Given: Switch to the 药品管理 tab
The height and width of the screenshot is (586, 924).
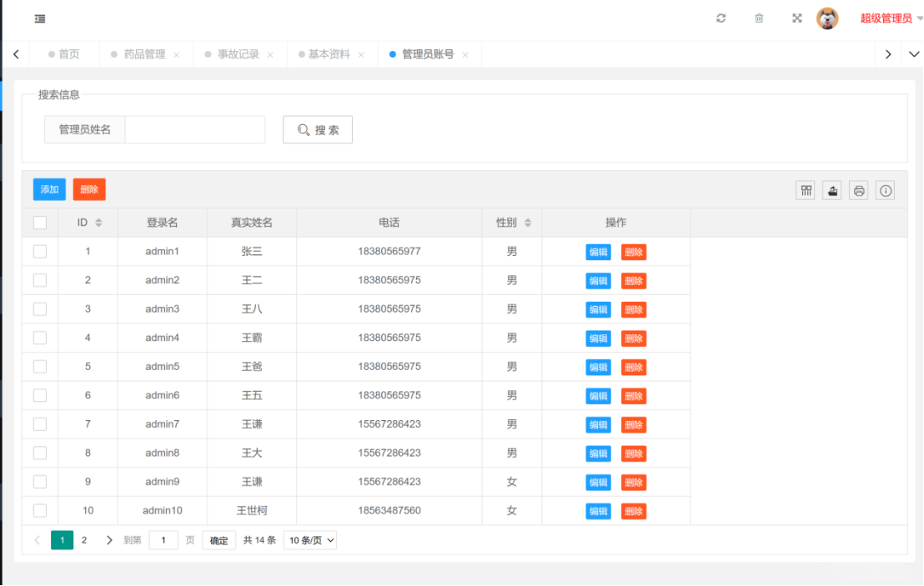Looking at the screenshot, I should pos(144,54).
